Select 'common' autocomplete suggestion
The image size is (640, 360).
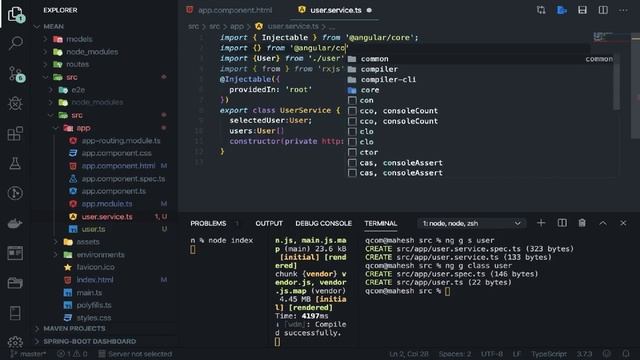pyautogui.click(x=481, y=59)
